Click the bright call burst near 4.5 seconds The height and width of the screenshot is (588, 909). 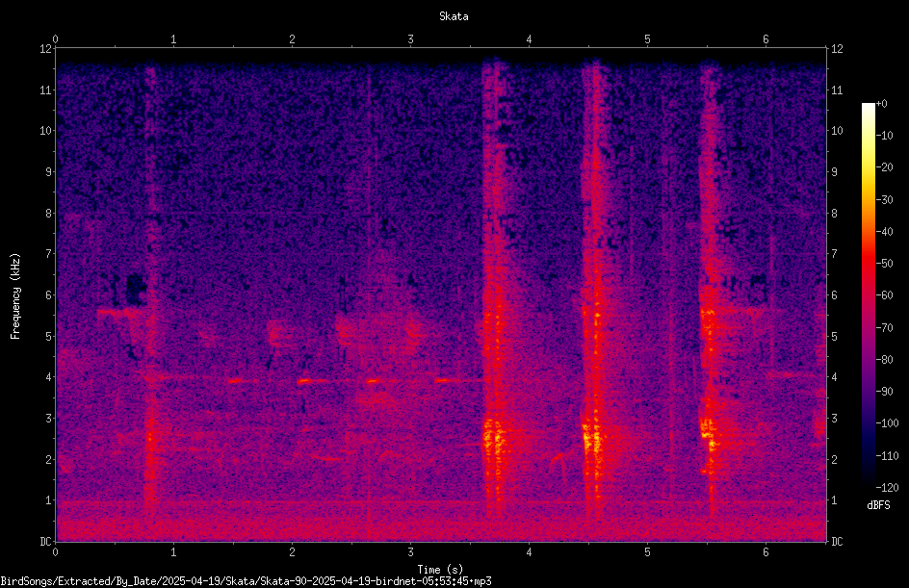593,439
